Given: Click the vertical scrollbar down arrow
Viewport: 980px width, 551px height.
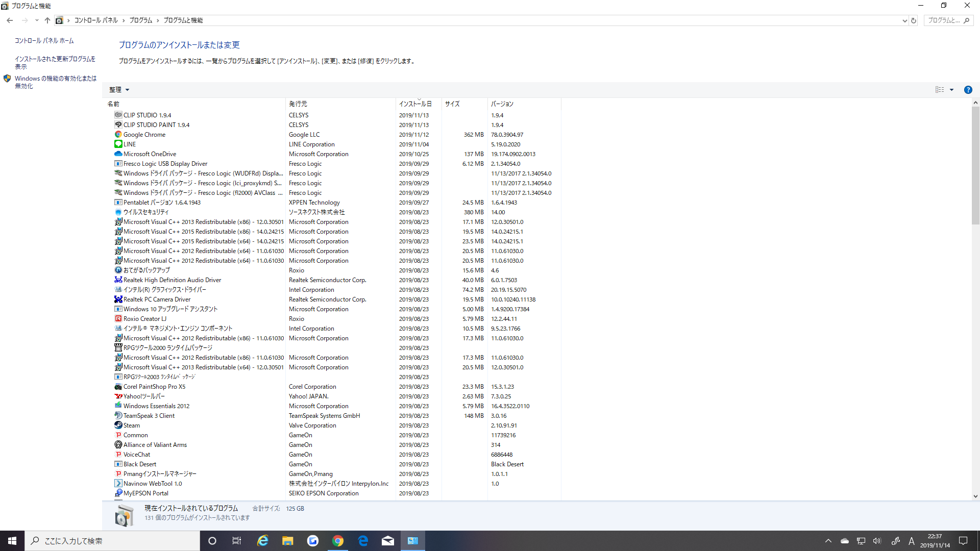Looking at the screenshot, I should click(975, 496).
